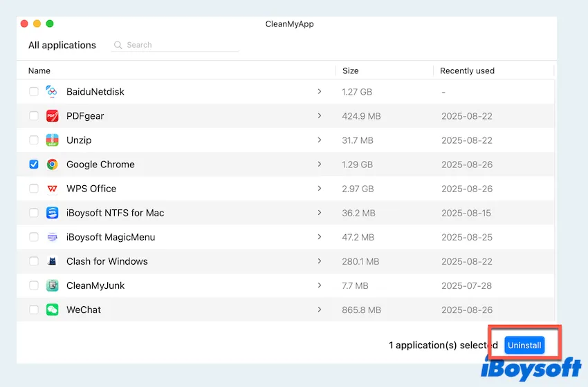Click into the Search field
588x387 pixels.
click(x=175, y=45)
